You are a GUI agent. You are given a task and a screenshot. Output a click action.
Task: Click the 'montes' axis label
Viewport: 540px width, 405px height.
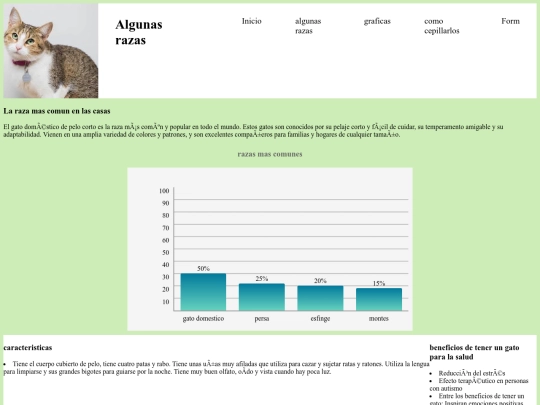coord(379,319)
